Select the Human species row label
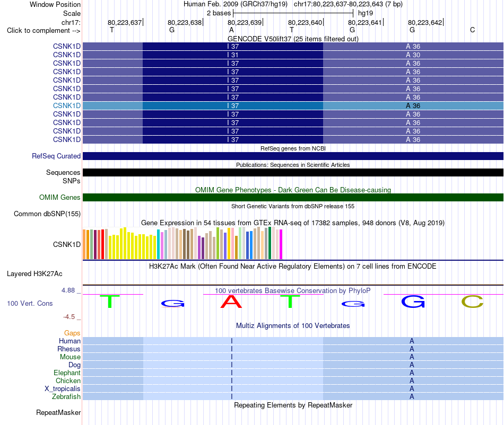Image resolution: width=504 pixels, height=425 pixels. (x=69, y=341)
